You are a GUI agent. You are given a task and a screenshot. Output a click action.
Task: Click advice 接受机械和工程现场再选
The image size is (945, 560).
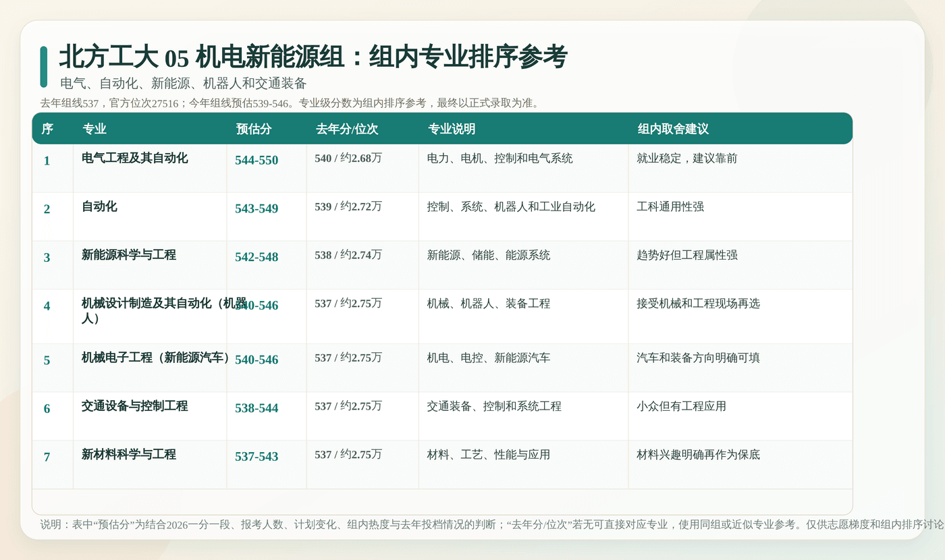(x=698, y=304)
